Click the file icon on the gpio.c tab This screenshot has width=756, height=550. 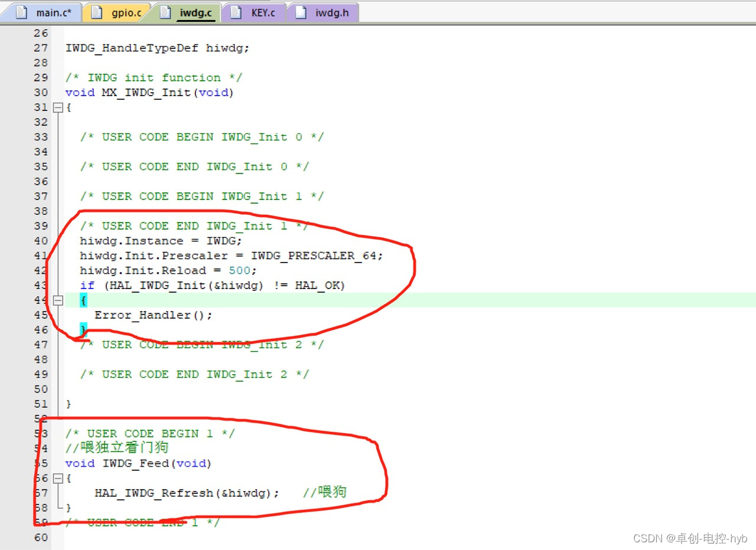coord(97,12)
